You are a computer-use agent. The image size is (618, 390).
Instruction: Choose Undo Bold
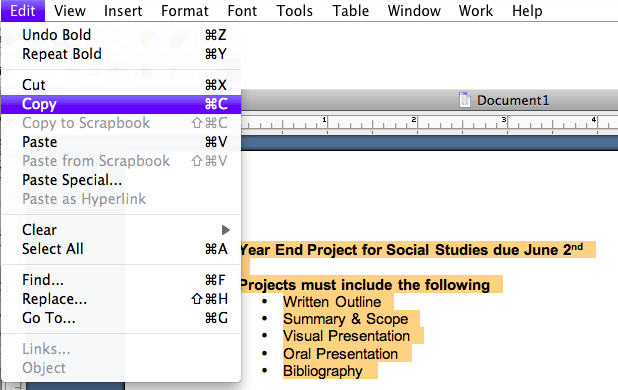pyautogui.click(x=121, y=35)
